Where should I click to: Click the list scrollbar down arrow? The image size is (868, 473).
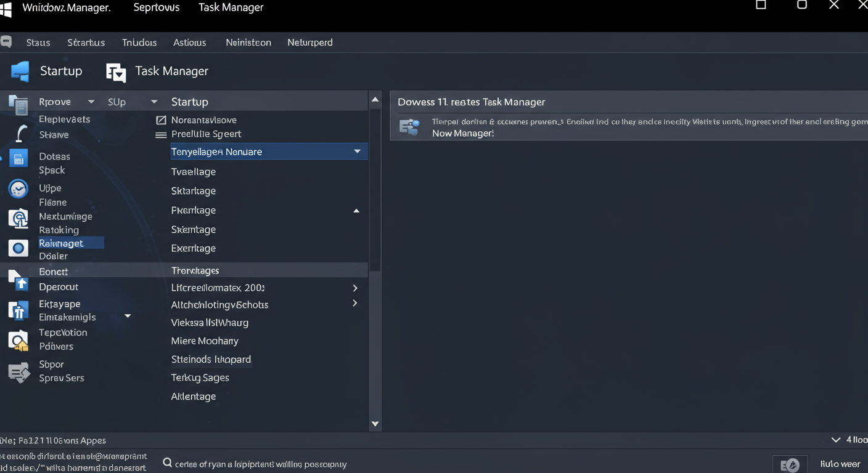click(375, 424)
